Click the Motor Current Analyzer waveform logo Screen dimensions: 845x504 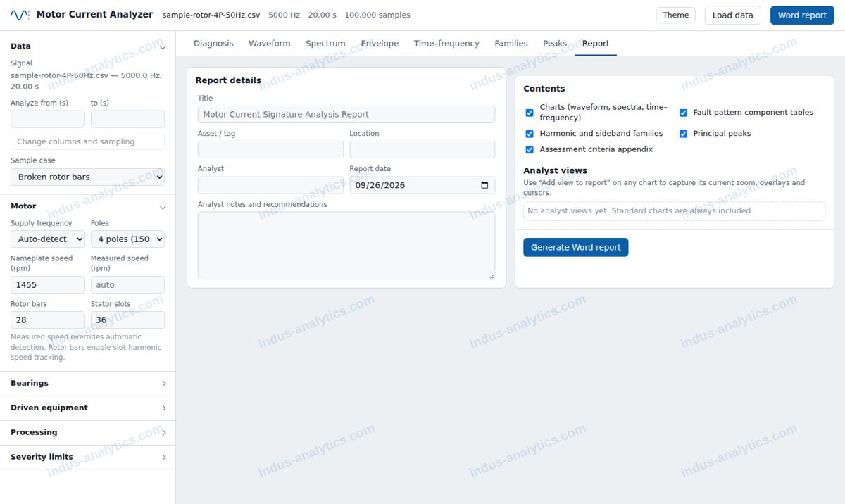click(x=20, y=15)
